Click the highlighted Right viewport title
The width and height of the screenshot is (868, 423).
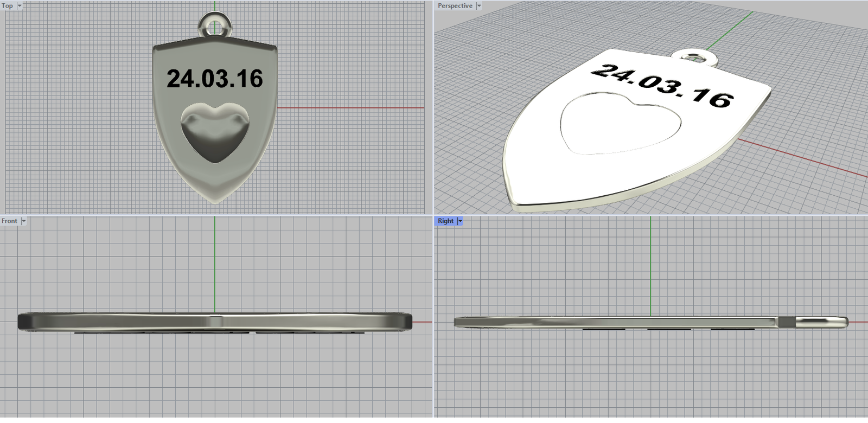tap(445, 221)
